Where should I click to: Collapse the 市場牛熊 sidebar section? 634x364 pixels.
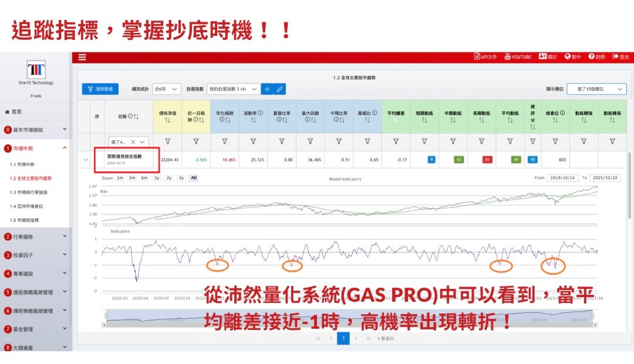point(36,149)
